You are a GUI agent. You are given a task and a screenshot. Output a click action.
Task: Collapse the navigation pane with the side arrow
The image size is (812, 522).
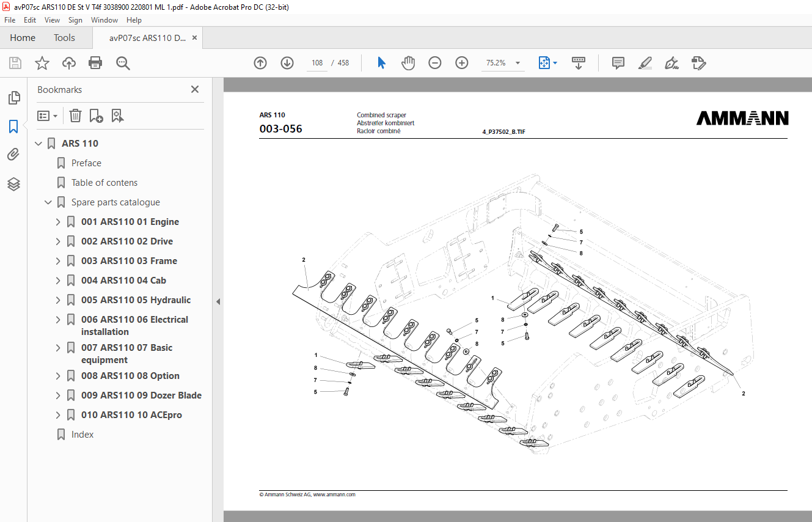point(218,301)
